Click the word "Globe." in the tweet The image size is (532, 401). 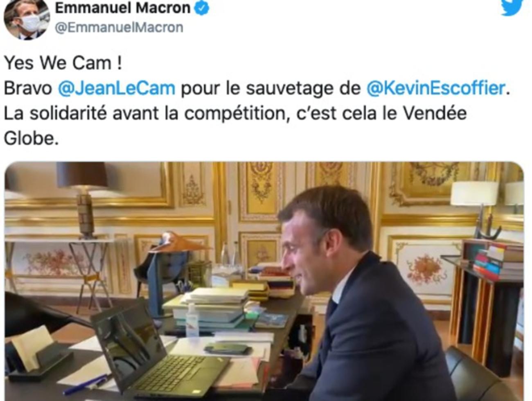pyautogui.click(x=31, y=138)
